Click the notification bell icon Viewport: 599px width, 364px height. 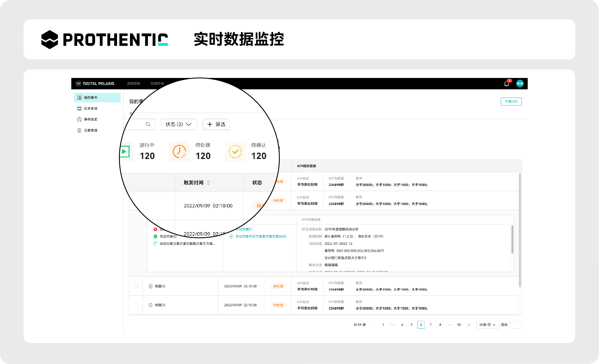click(506, 84)
